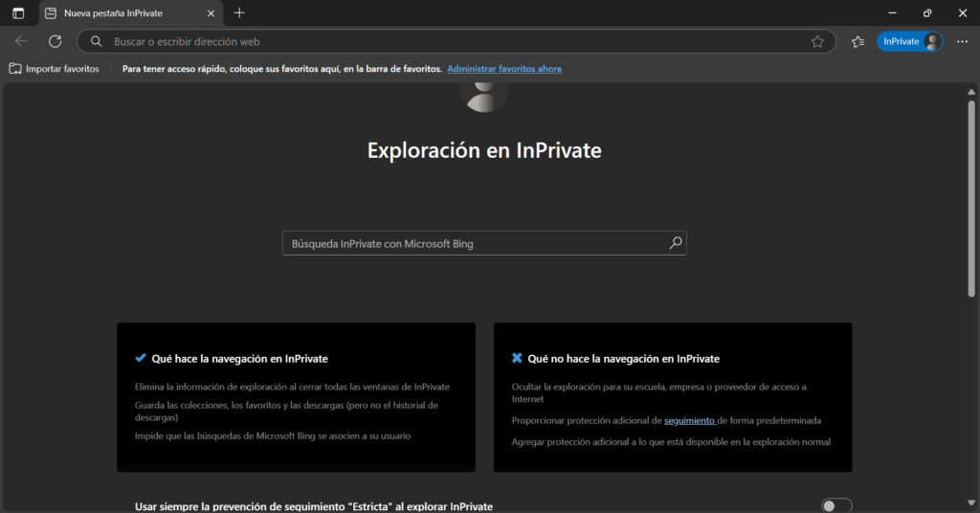Image resolution: width=980 pixels, height=513 pixels.
Task: Click the scrollbar down arrow
Action: pos(971,503)
